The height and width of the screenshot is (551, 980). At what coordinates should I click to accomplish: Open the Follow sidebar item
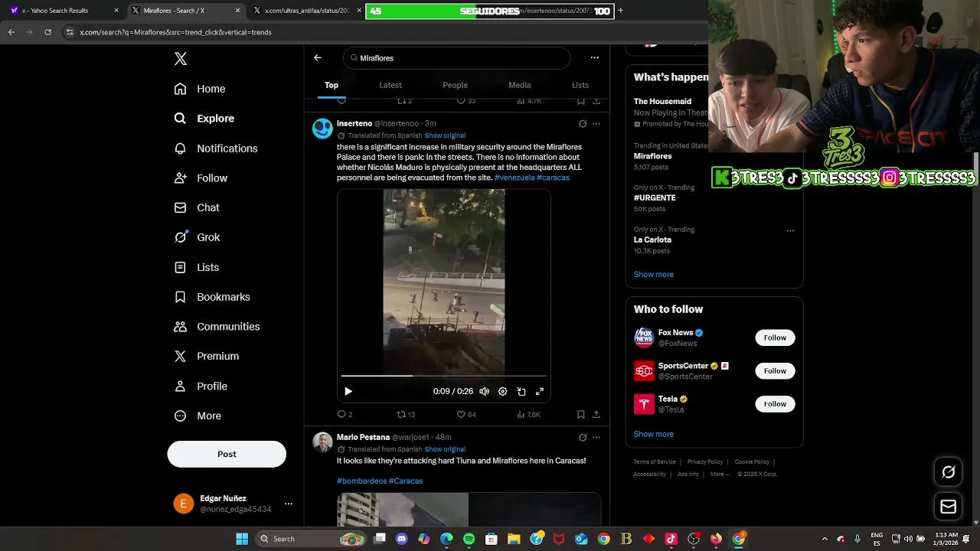201,178
